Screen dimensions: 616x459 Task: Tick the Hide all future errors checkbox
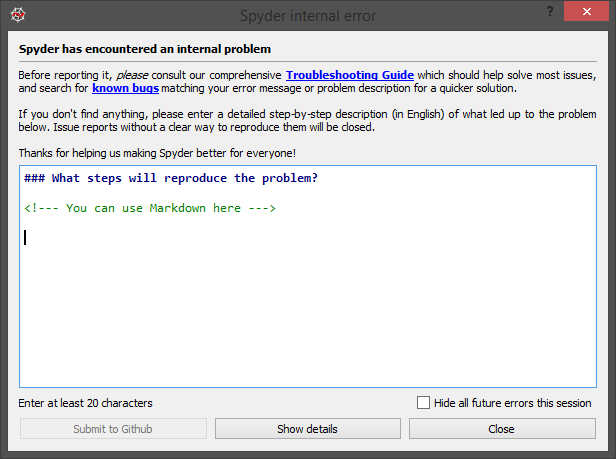pyautogui.click(x=423, y=403)
